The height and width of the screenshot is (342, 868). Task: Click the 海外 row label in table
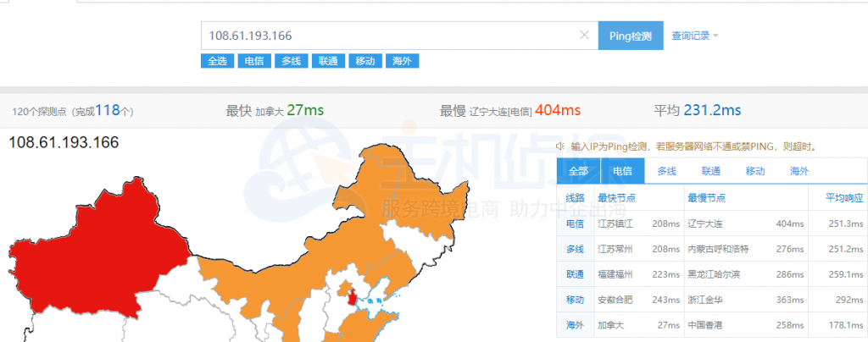[x=575, y=325]
